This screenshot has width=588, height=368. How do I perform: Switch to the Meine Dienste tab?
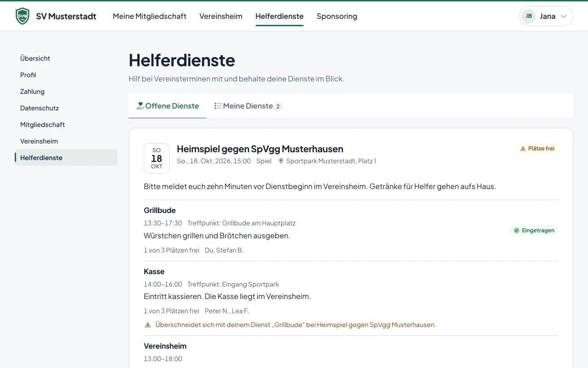click(x=248, y=106)
